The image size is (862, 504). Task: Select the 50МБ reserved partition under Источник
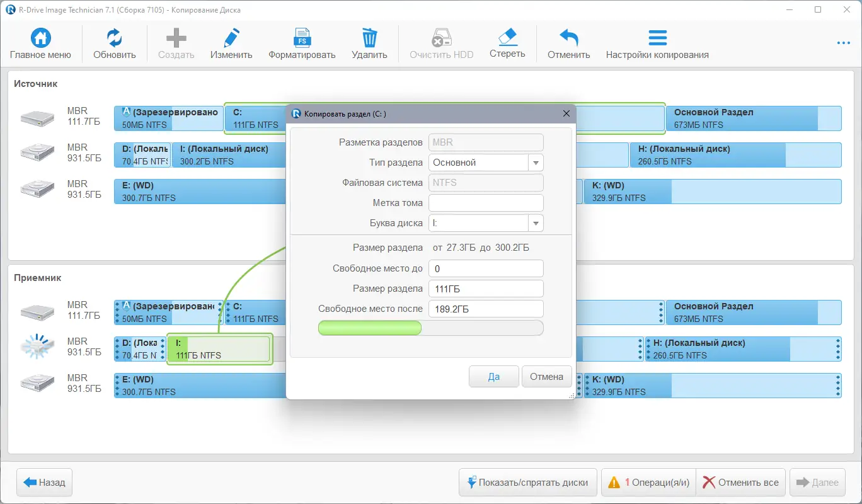(169, 118)
